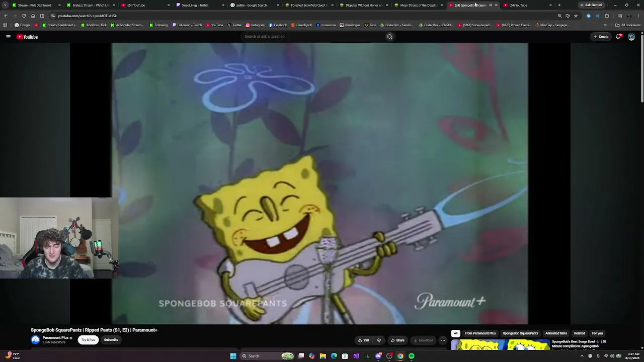644x362 pixels.
Task: Open the Chrome taskbar icon
Action: pyautogui.click(x=400, y=356)
